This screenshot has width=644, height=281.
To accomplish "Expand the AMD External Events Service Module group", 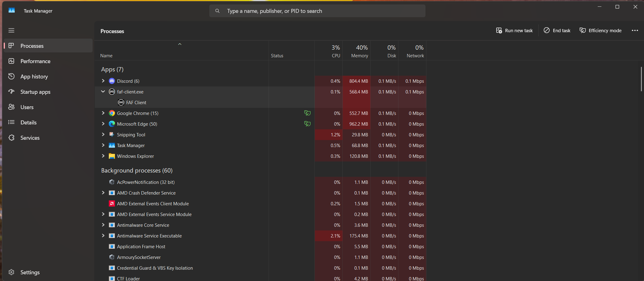I will pyautogui.click(x=103, y=214).
